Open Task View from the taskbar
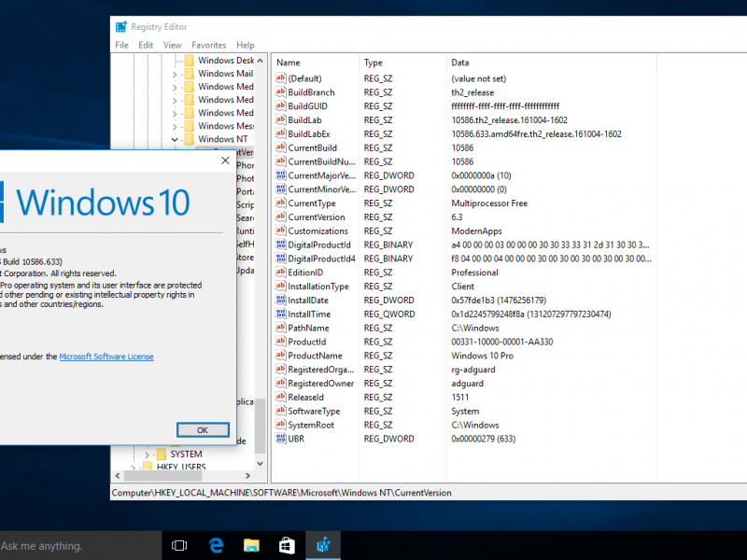This screenshot has width=747, height=560. point(179,545)
